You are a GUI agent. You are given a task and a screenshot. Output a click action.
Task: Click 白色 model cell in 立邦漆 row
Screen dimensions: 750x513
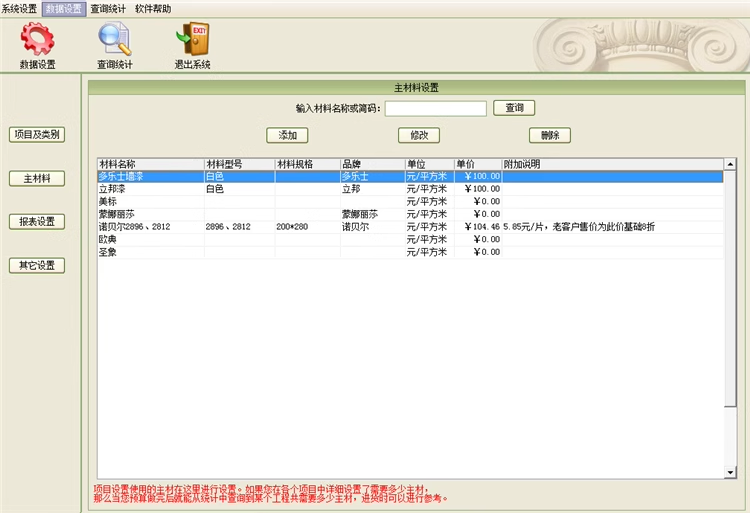[x=240, y=189]
